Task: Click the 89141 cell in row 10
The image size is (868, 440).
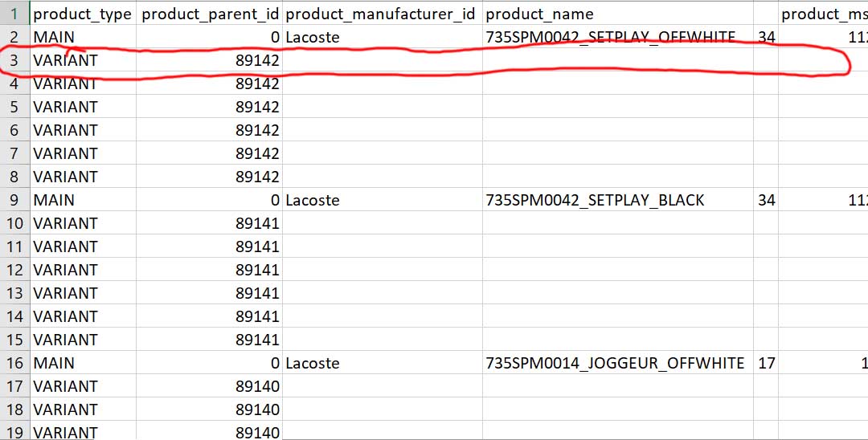Action: (x=209, y=223)
